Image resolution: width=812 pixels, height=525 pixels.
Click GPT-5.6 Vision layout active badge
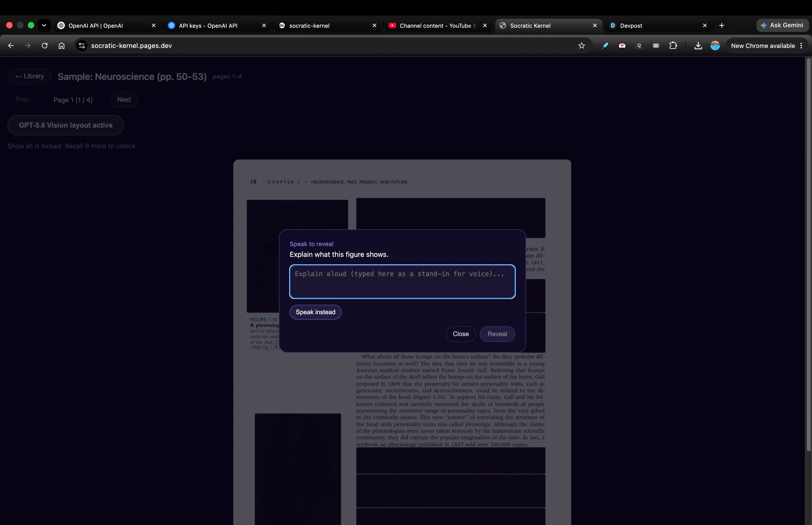click(x=66, y=125)
